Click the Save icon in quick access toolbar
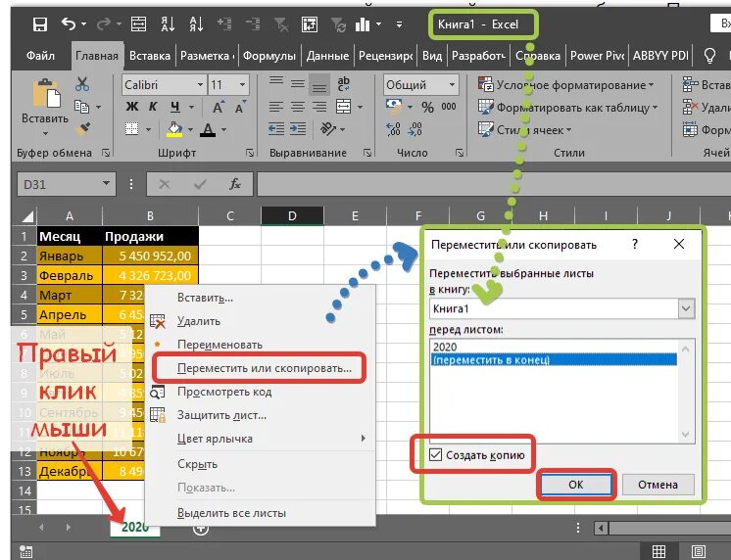 (40, 24)
